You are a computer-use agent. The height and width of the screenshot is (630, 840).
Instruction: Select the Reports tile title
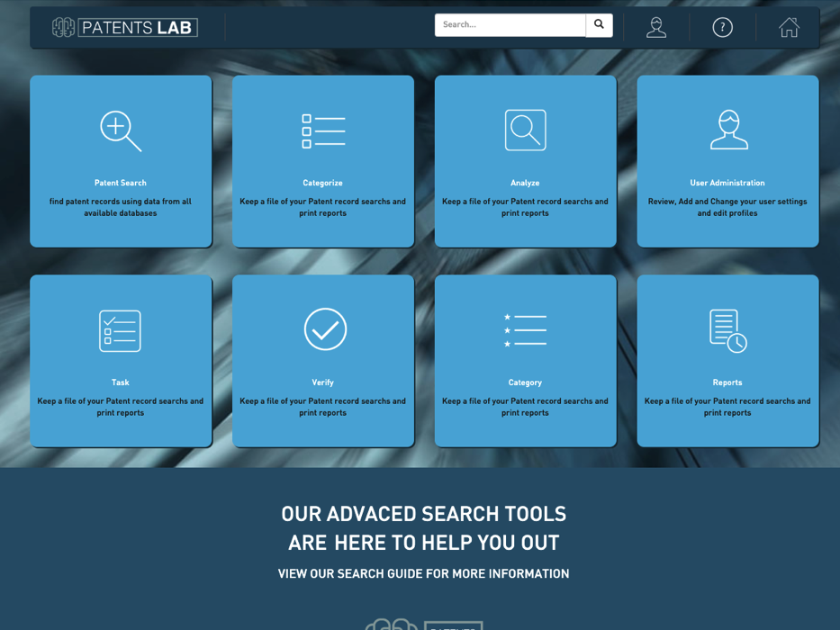727,382
